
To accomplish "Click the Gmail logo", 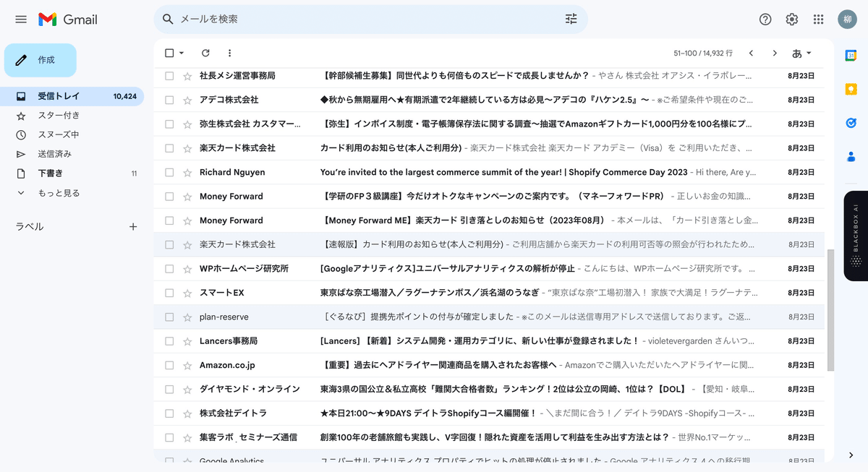I will (68, 20).
